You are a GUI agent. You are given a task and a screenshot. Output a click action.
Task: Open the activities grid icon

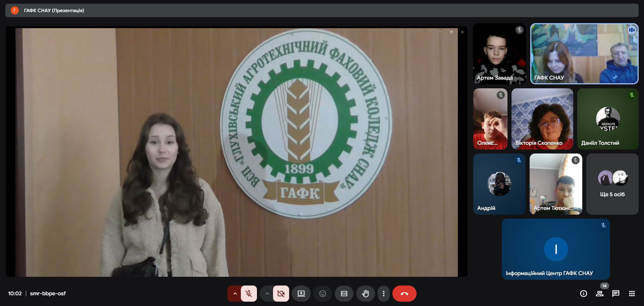coord(632,294)
